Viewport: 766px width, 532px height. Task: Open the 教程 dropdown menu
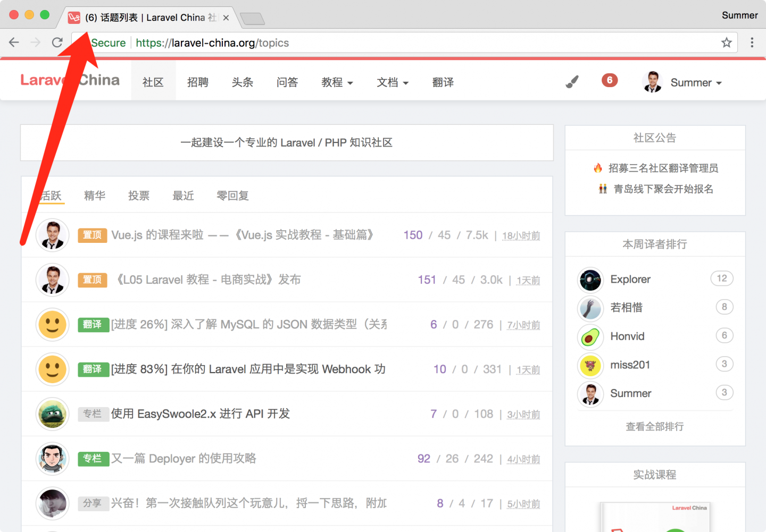pyautogui.click(x=337, y=82)
